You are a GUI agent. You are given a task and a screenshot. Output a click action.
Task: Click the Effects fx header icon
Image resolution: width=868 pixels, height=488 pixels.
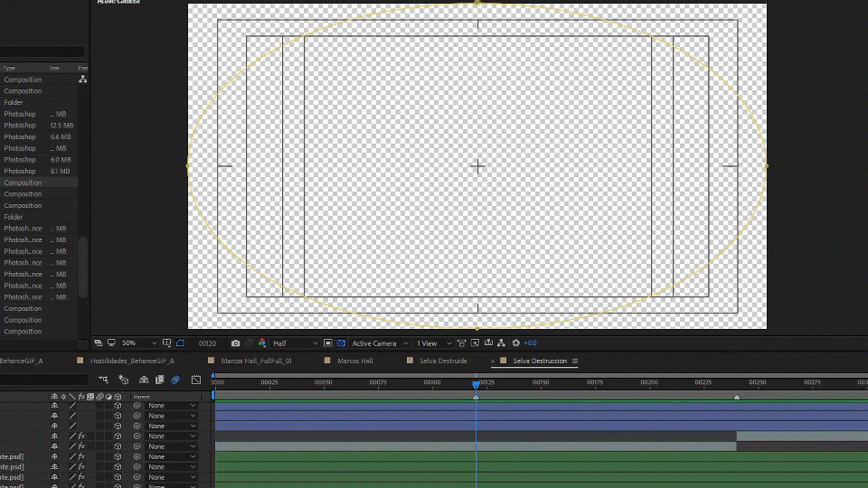(81, 397)
